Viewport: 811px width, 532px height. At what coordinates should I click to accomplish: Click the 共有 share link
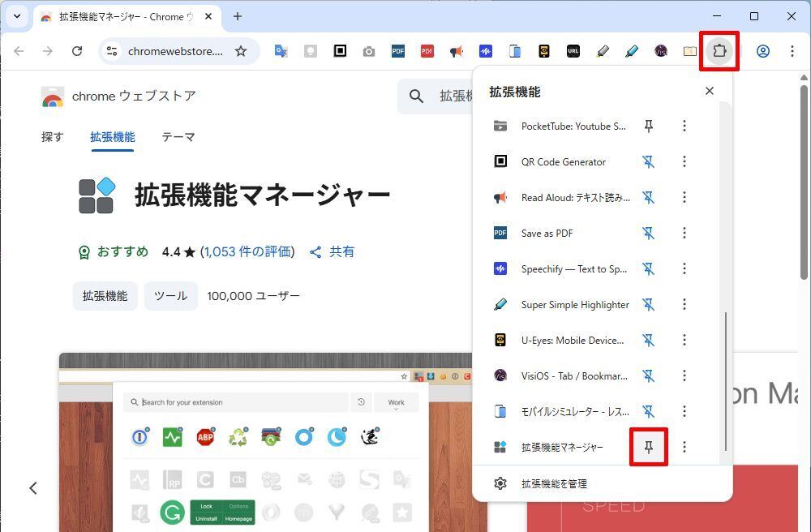pyautogui.click(x=332, y=251)
